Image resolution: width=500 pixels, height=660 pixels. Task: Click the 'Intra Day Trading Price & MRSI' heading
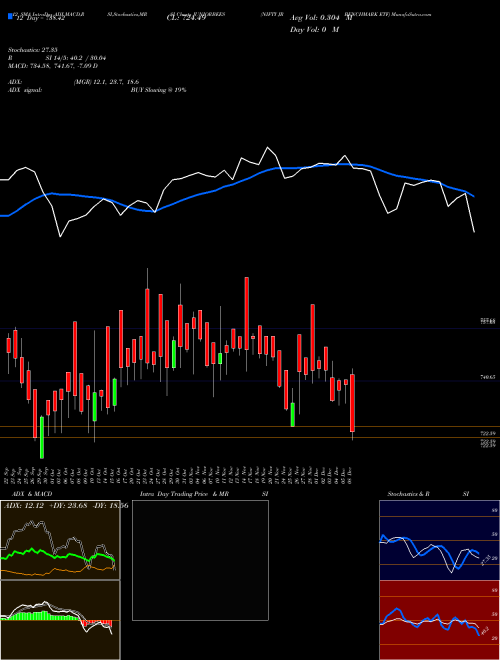[204, 494]
